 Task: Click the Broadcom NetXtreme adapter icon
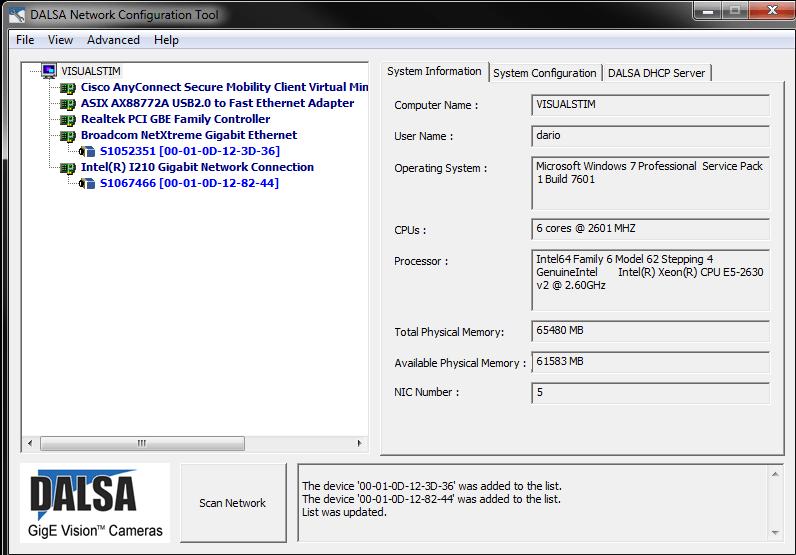68,135
